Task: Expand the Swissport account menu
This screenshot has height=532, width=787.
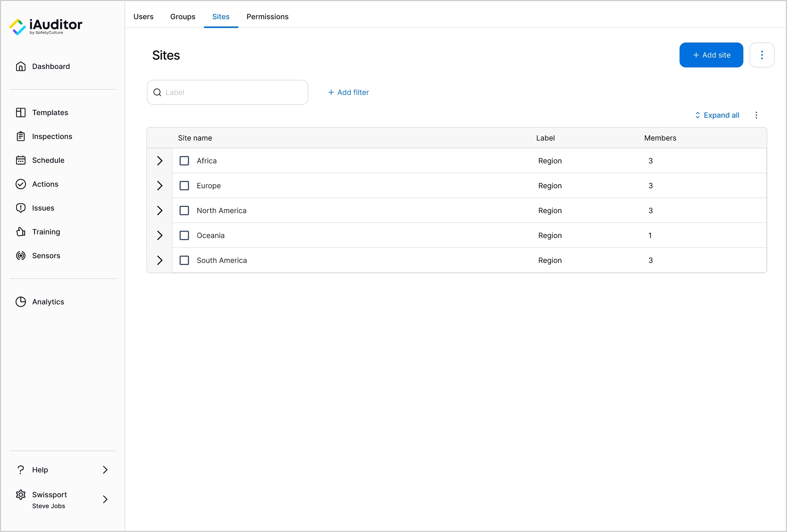Action: 105,499
